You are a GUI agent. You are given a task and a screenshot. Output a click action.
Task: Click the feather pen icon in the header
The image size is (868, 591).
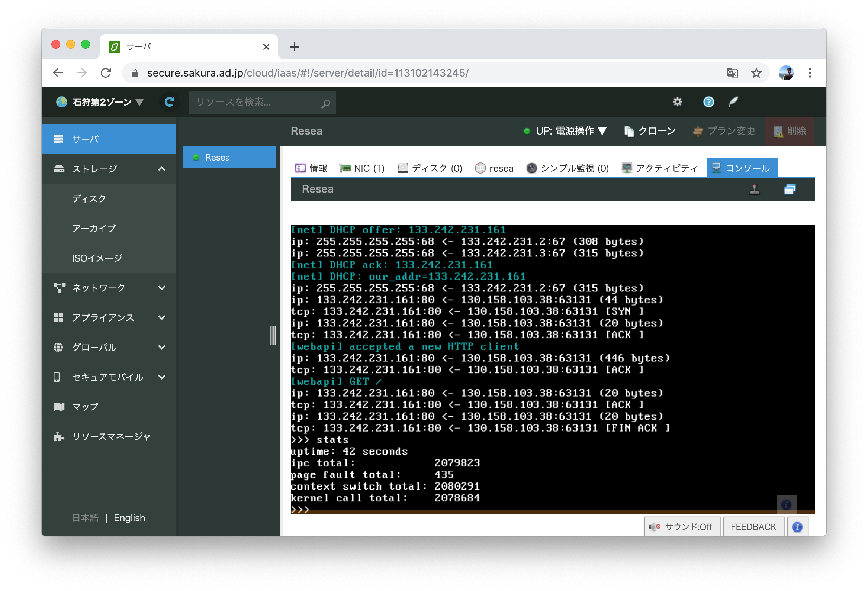click(x=733, y=101)
